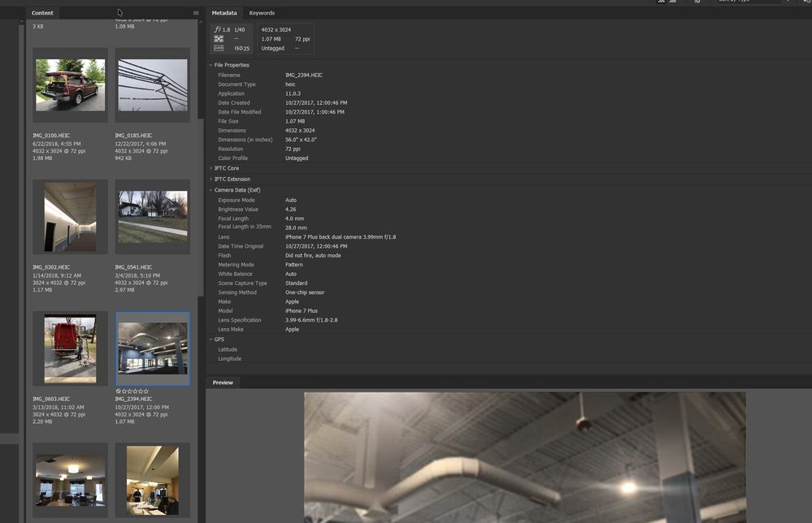
Task: Click the IMG_0603.HEIC file name label
Action: tap(51, 400)
